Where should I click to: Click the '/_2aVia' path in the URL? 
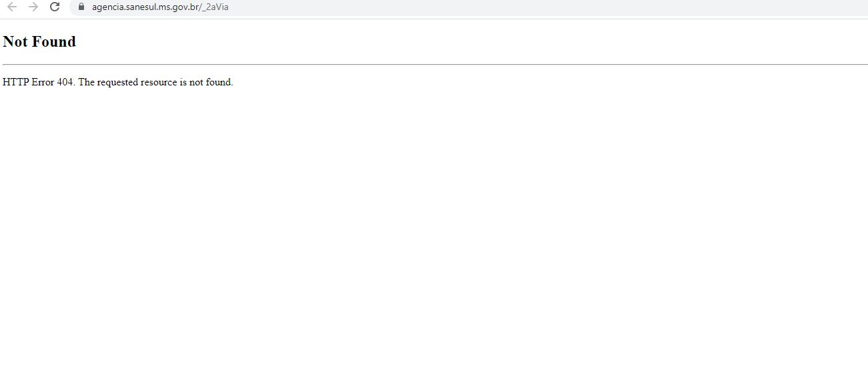213,7
